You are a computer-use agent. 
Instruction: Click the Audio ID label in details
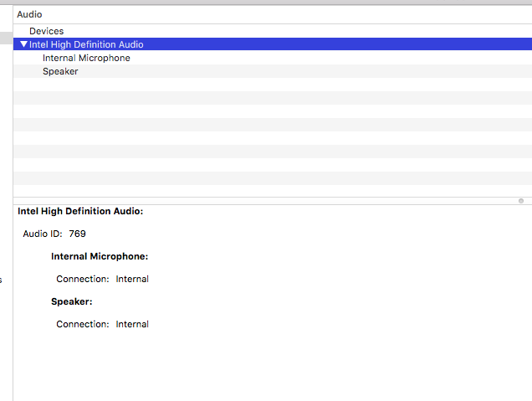pyautogui.click(x=42, y=234)
